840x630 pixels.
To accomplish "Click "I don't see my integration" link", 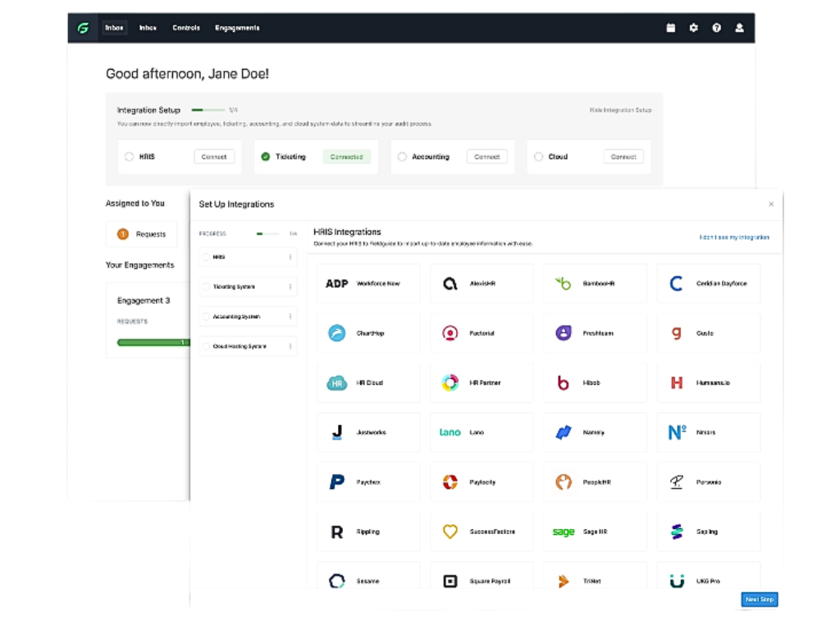I will tap(734, 237).
